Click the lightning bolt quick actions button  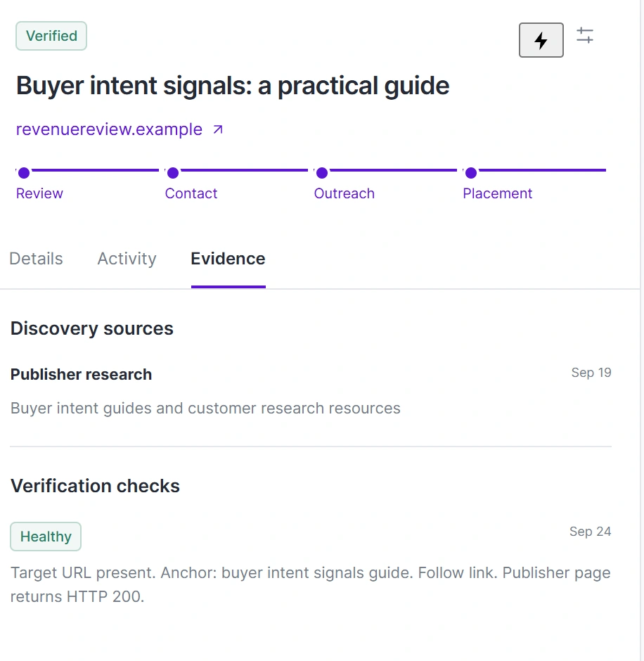point(541,40)
